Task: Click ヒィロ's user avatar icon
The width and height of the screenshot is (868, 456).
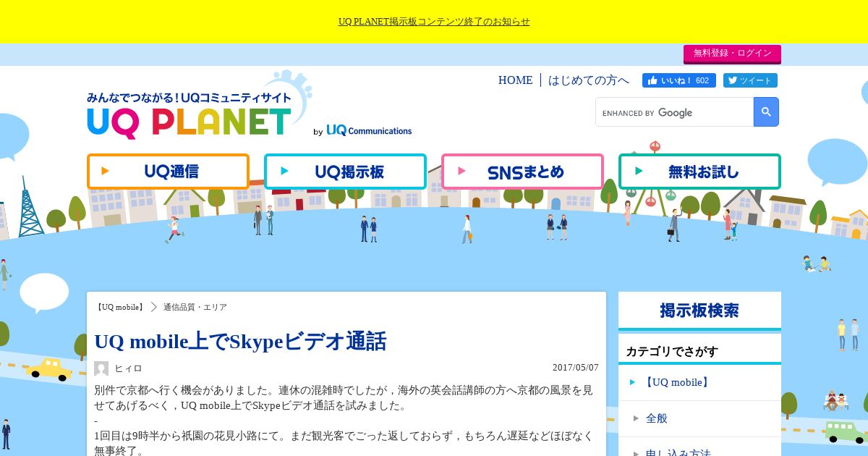Action: point(101,368)
